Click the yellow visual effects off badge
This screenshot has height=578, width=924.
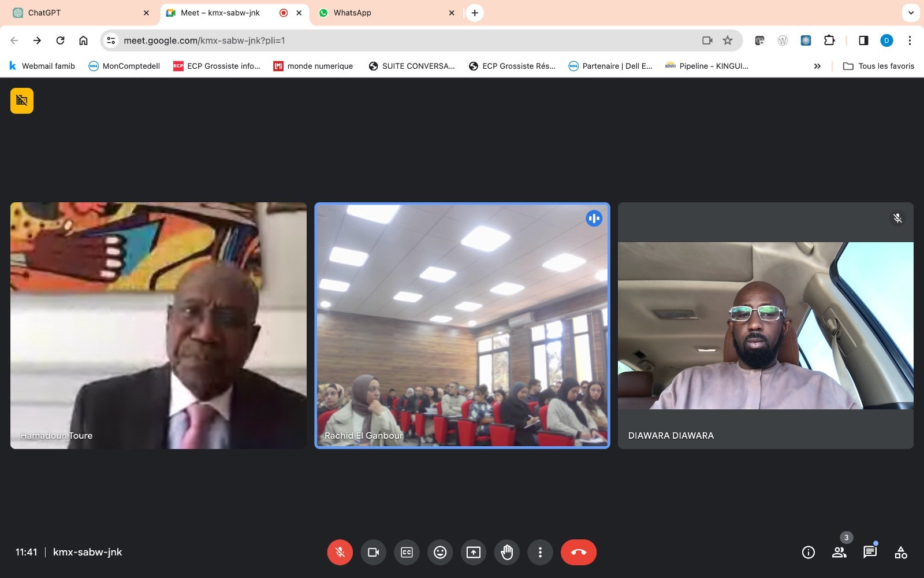coord(22,101)
